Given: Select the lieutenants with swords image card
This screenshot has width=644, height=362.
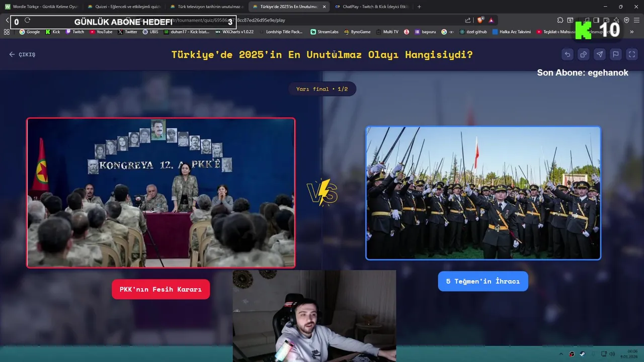Looking at the screenshot, I should 483,193.
